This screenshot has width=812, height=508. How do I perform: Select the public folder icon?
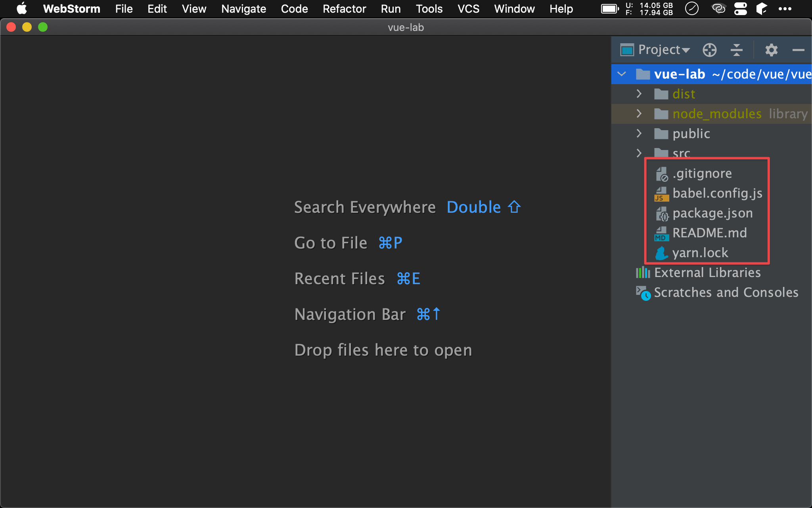click(x=661, y=134)
